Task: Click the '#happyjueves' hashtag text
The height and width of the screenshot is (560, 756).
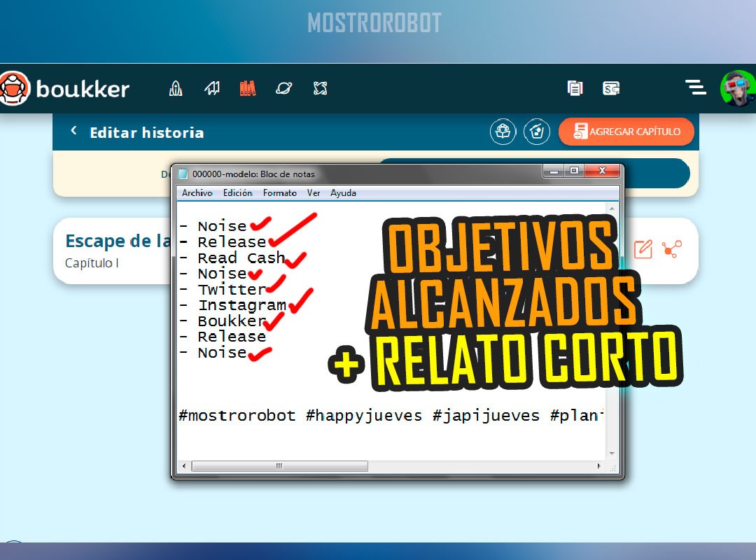Action: pos(364,415)
